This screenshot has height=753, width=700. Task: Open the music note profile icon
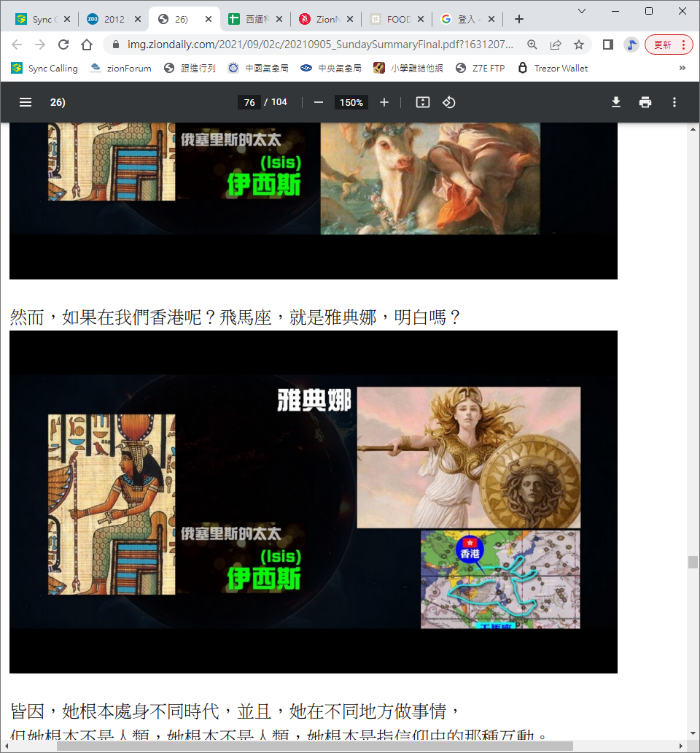click(631, 45)
